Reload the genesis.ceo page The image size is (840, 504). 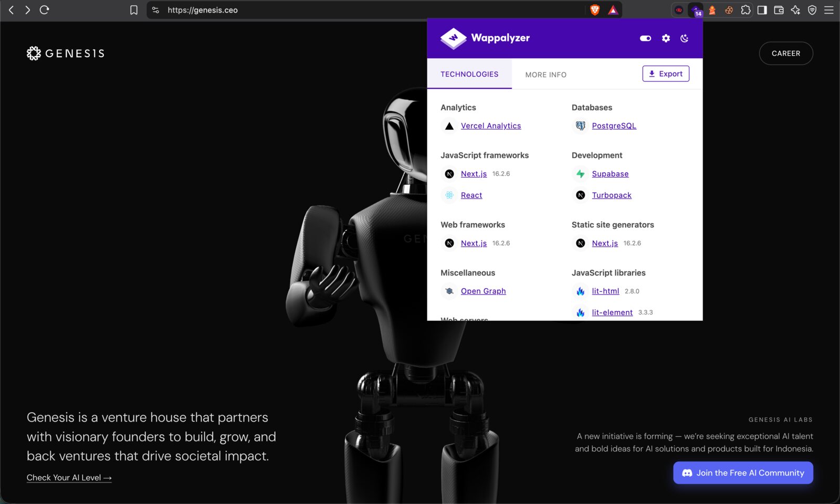(x=45, y=10)
